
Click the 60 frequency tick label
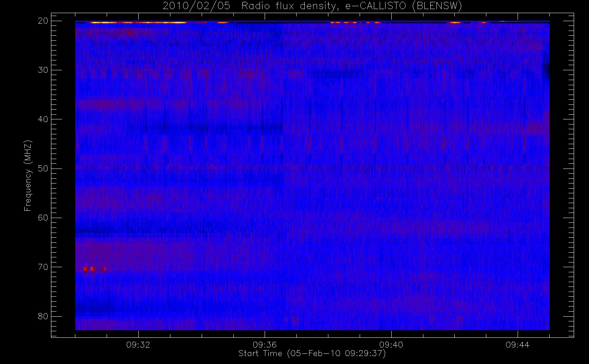click(43, 218)
